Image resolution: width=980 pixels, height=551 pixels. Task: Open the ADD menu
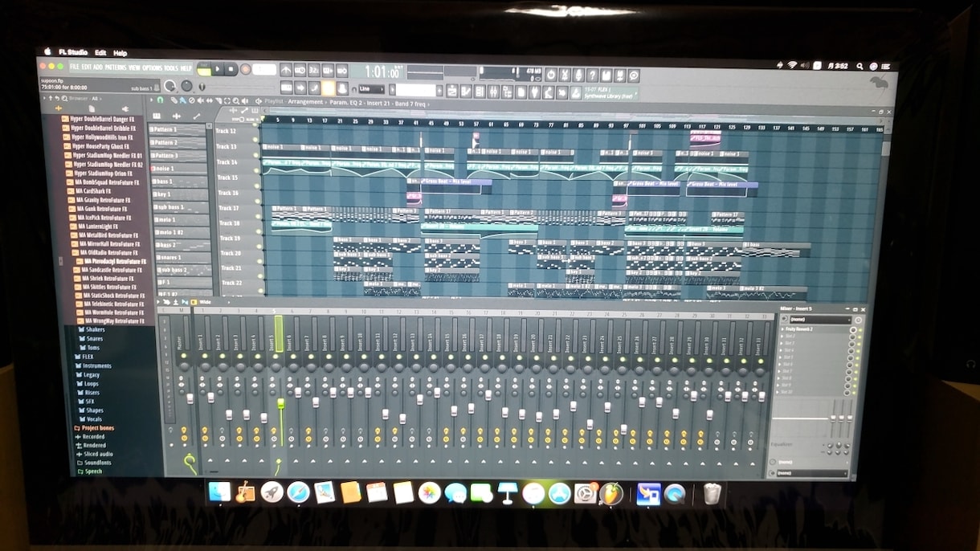[x=97, y=67]
